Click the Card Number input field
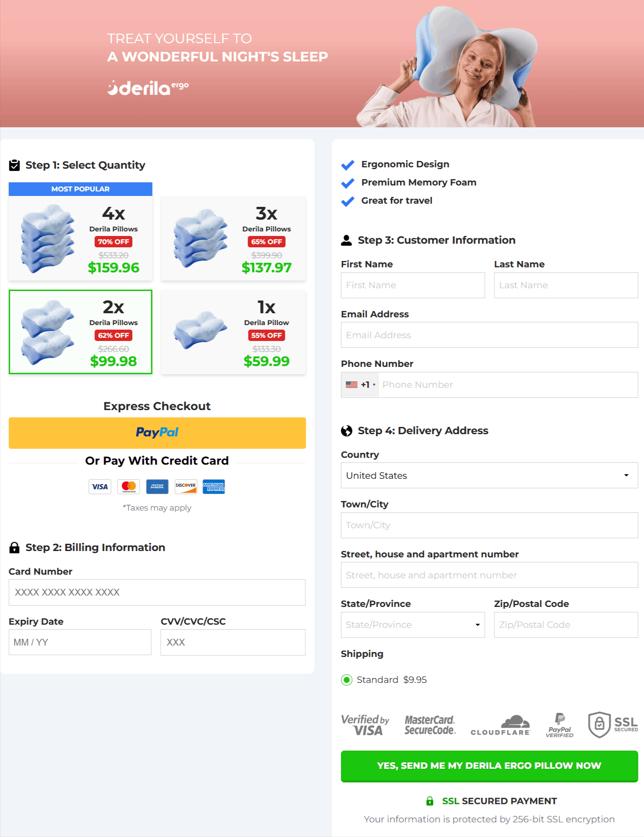The width and height of the screenshot is (644, 837). pos(157,592)
